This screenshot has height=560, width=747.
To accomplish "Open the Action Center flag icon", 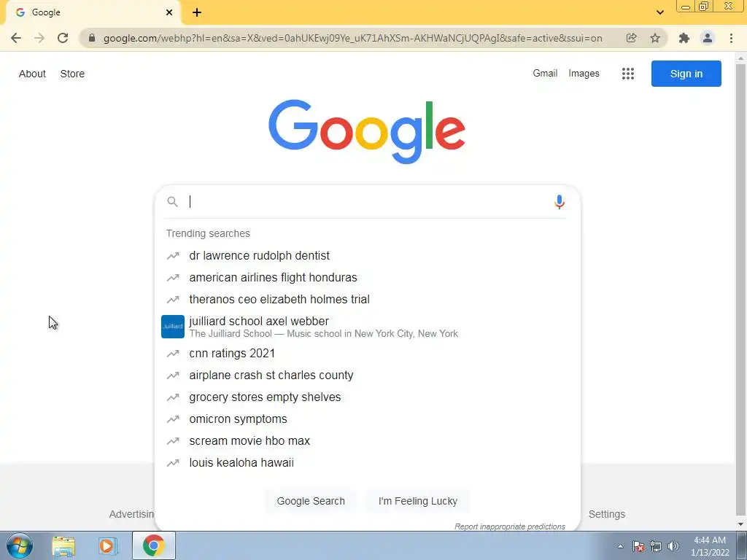I will pos(638,546).
